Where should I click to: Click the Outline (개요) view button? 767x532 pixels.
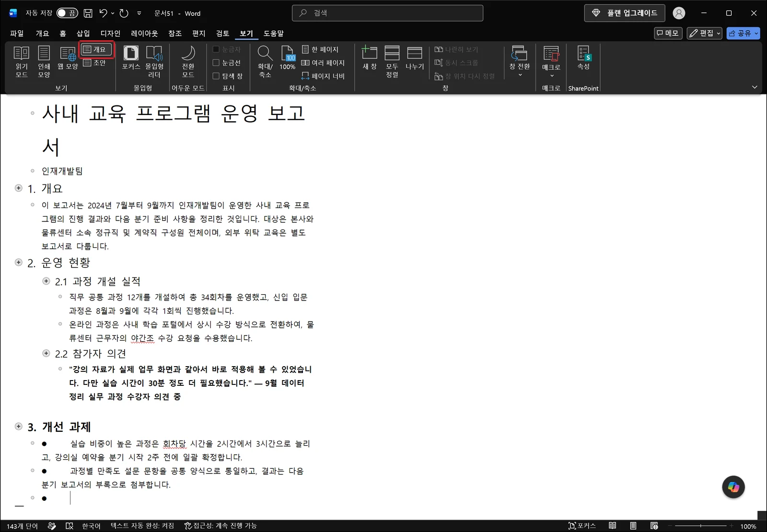tap(97, 49)
